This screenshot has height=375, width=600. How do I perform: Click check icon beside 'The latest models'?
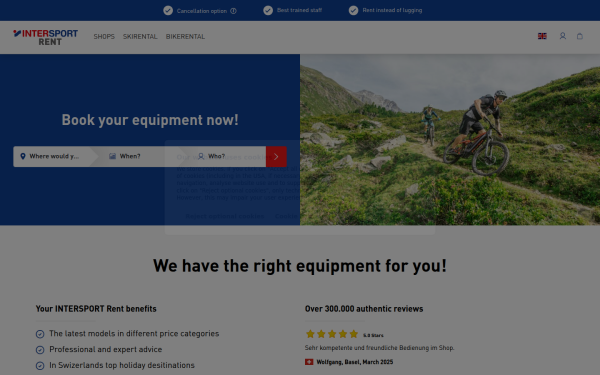(x=40, y=334)
